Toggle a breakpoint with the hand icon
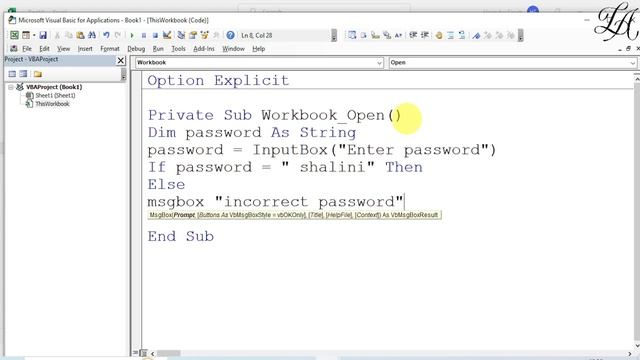Viewport: 640px width, 360px height. click(x=439, y=36)
